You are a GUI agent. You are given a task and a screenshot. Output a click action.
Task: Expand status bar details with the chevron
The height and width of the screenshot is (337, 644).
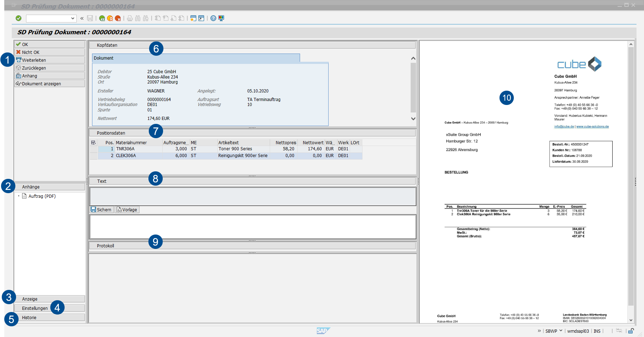pos(539,331)
